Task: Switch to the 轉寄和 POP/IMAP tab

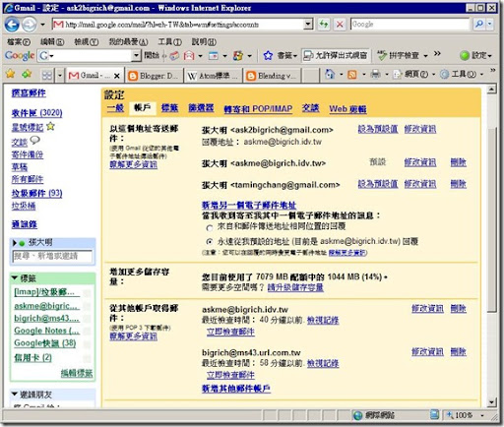Action: tap(258, 109)
